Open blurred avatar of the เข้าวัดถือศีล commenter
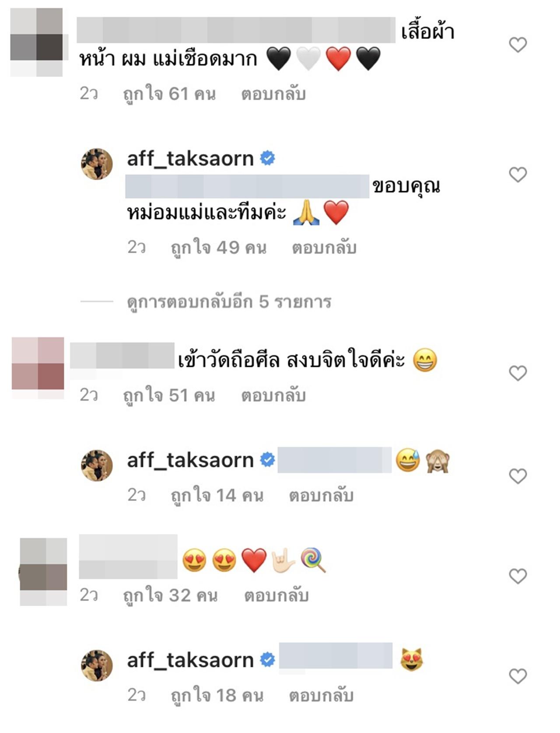The width and height of the screenshot is (560, 733). click(38, 367)
